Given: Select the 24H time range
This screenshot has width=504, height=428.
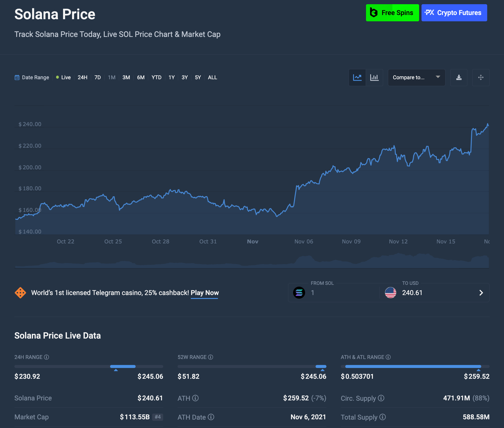Looking at the screenshot, I should pos(82,77).
